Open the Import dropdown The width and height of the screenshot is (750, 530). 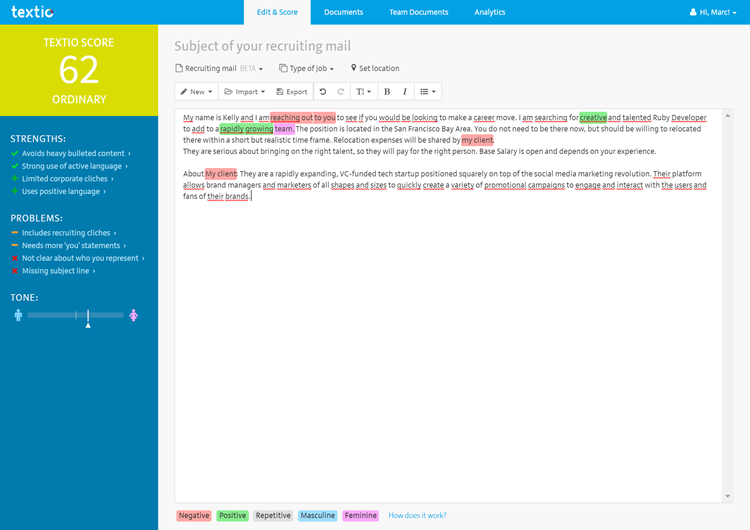[x=244, y=91]
